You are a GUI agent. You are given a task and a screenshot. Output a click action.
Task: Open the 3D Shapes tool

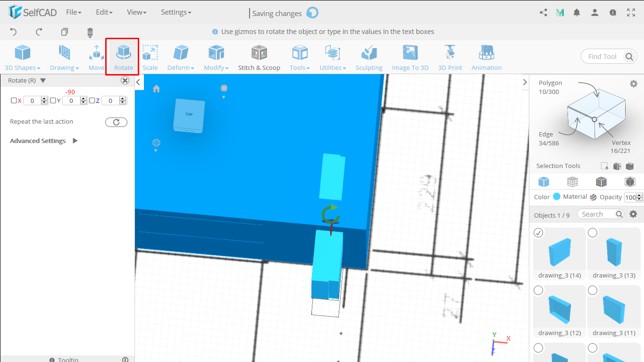click(x=22, y=58)
